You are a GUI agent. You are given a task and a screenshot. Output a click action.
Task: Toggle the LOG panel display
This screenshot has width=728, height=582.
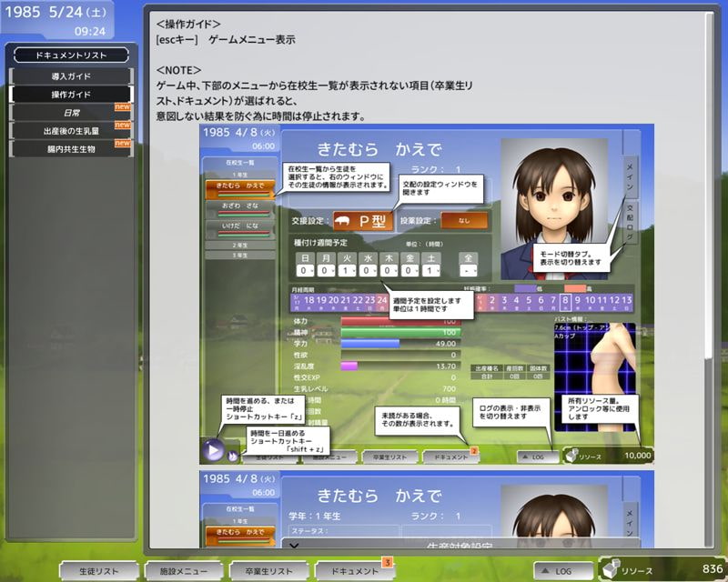coord(563,571)
